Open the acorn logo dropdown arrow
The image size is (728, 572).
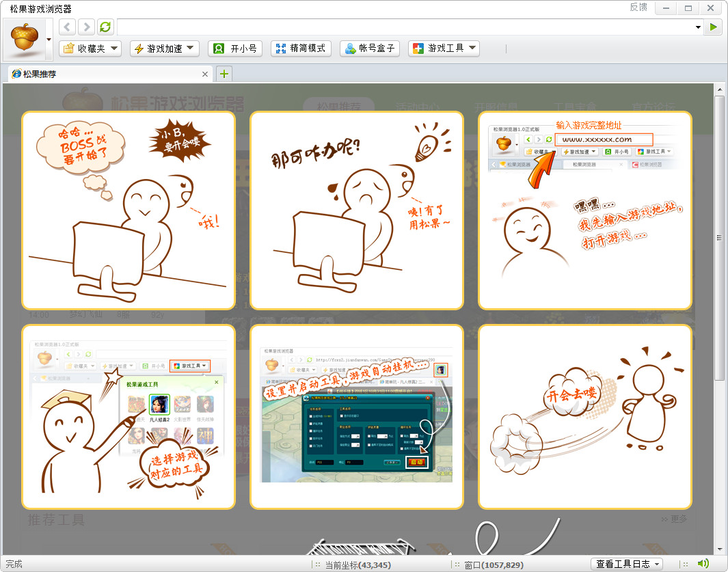(49, 40)
